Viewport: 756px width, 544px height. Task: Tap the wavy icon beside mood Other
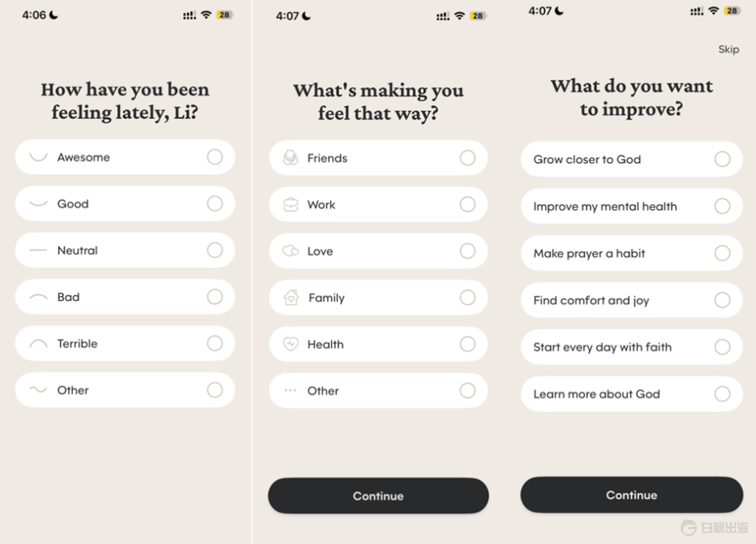(38, 390)
